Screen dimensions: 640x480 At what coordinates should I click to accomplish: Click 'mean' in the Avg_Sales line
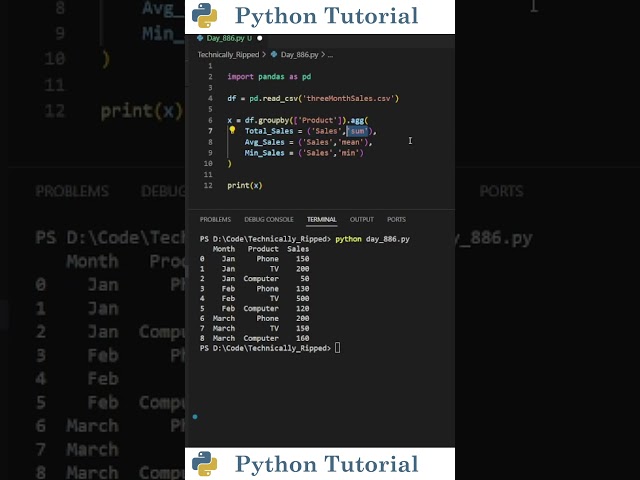(351, 142)
